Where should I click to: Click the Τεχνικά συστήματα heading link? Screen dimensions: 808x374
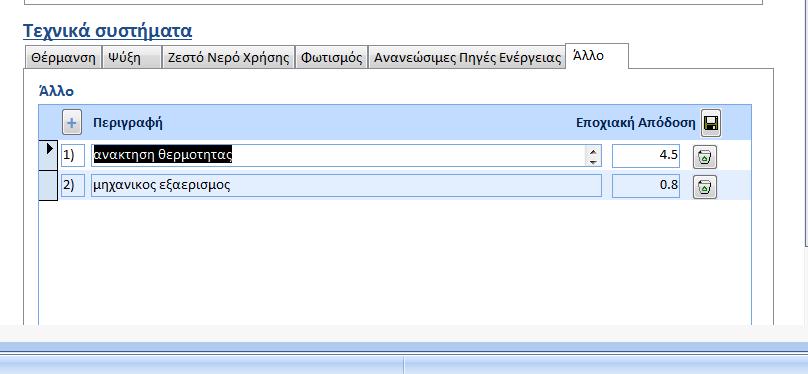point(108,31)
